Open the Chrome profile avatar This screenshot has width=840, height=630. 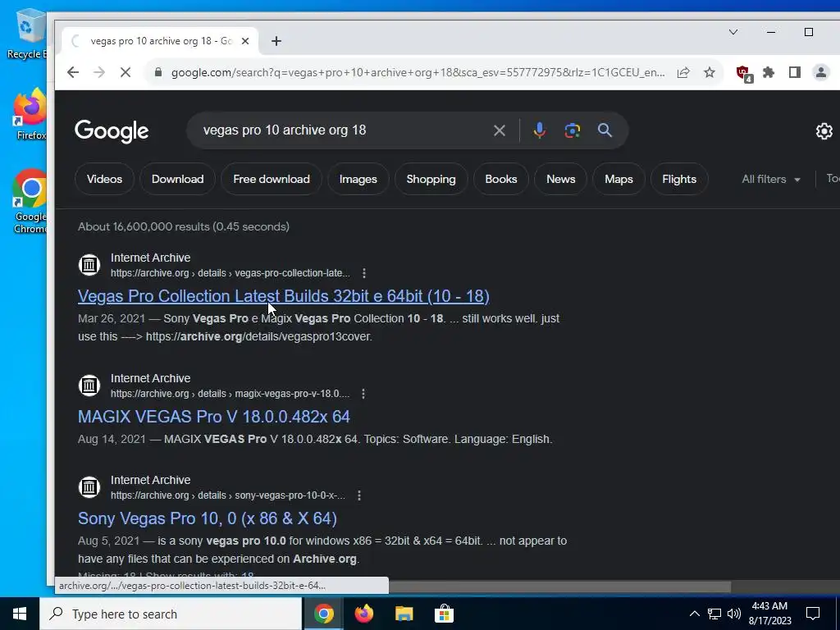820,72
